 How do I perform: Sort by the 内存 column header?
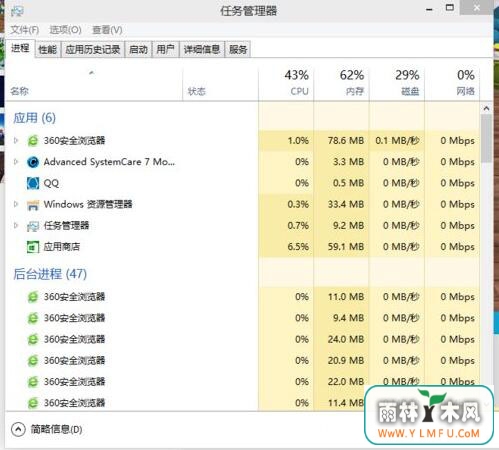[x=341, y=83]
